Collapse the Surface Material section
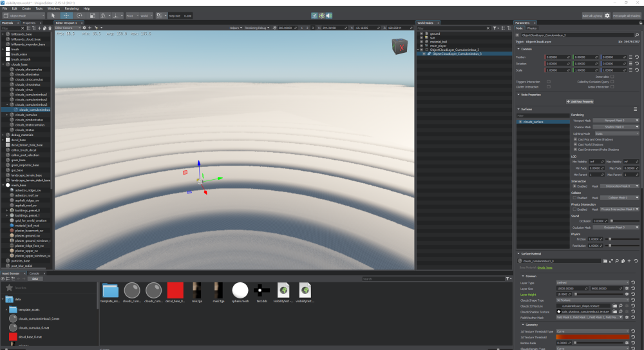 tap(519, 253)
